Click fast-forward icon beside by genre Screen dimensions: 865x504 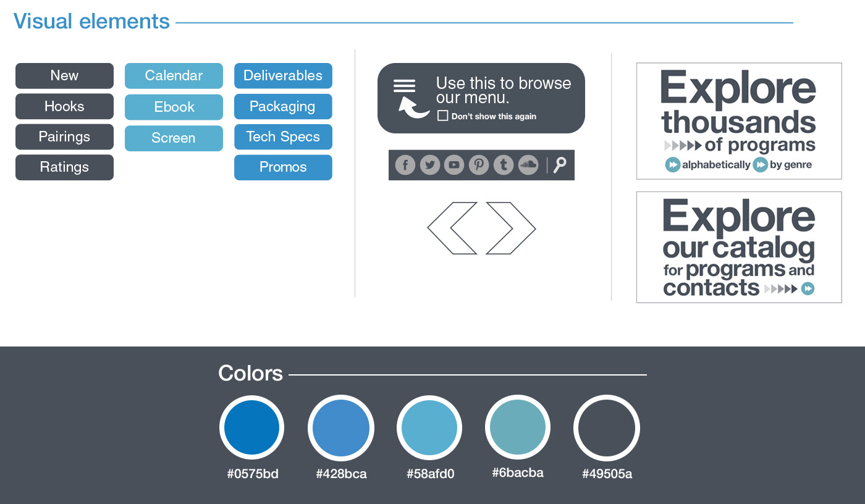point(761,165)
